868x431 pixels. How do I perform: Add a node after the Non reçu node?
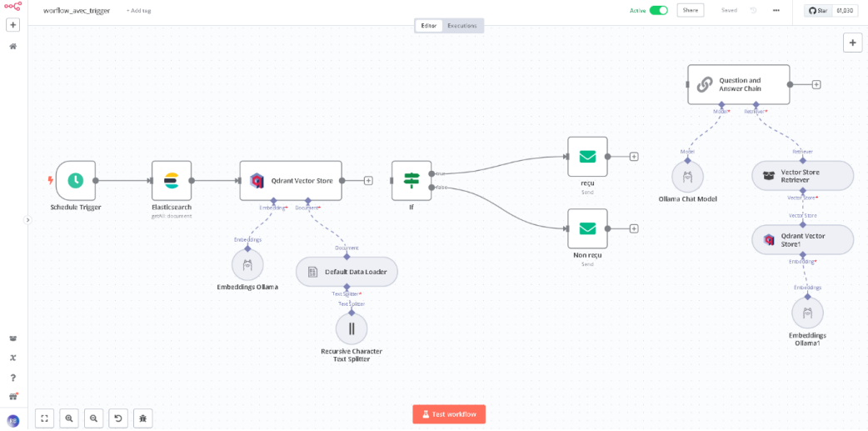click(x=635, y=228)
